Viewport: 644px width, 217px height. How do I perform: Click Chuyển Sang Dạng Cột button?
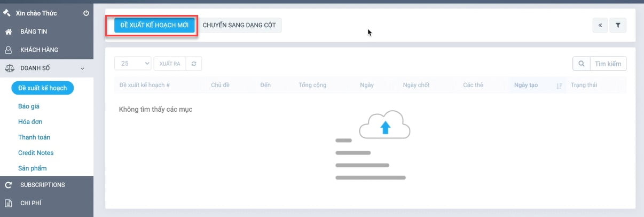coord(239,25)
